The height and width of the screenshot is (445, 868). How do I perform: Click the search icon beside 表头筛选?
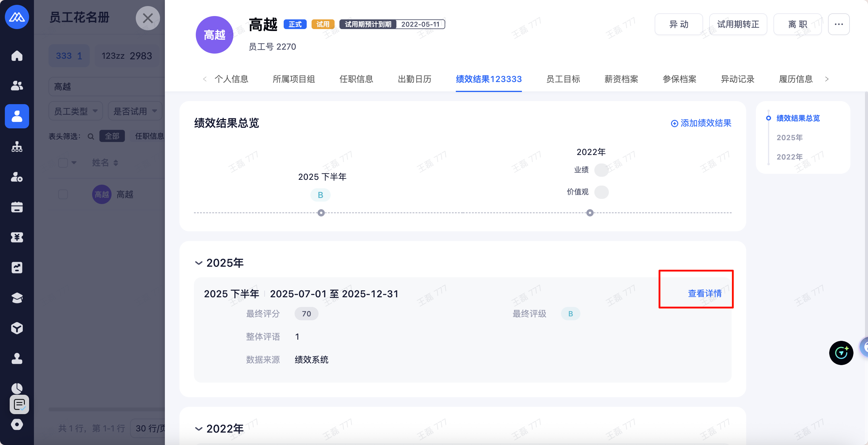tap(91, 136)
